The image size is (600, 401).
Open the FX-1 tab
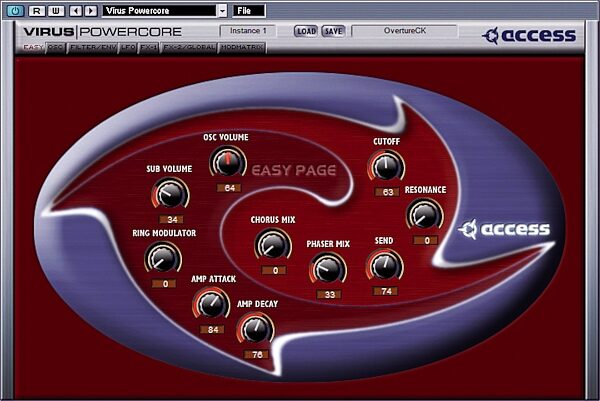pos(149,47)
